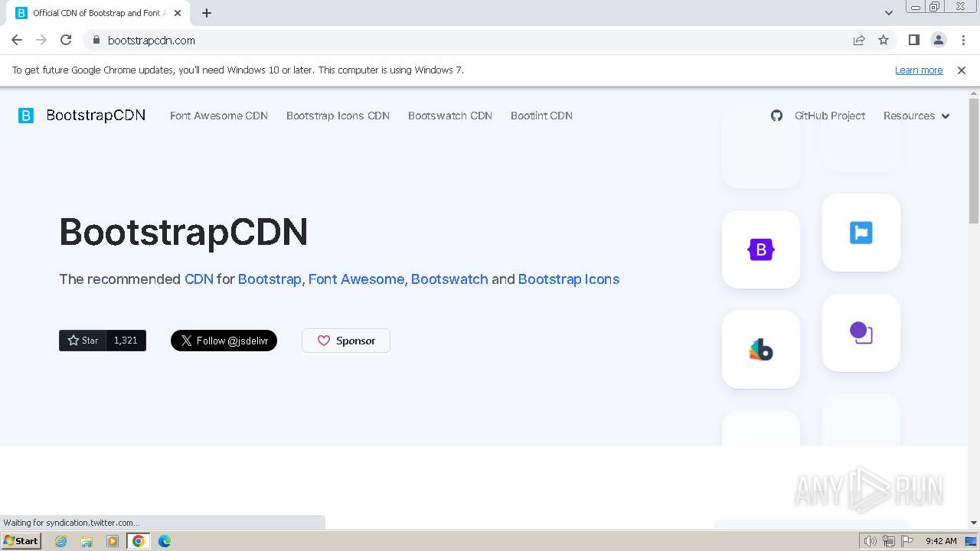Screen dimensions: 980x551
Task: Go to Font Awesome CDN page
Action: (219, 116)
